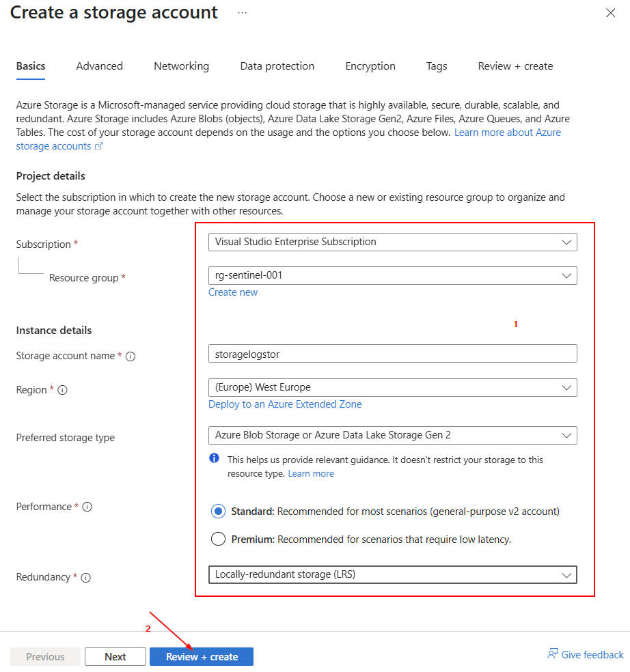Viewport: 630px width, 672px height.
Task: Click the info icon beside Storage account name
Action: click(x=131, y=356)
